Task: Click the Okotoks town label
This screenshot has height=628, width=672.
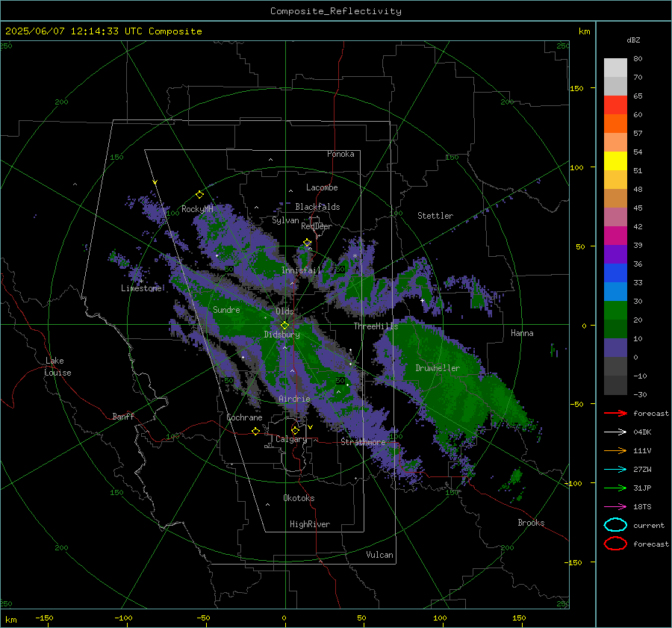Action: (299, 498)
